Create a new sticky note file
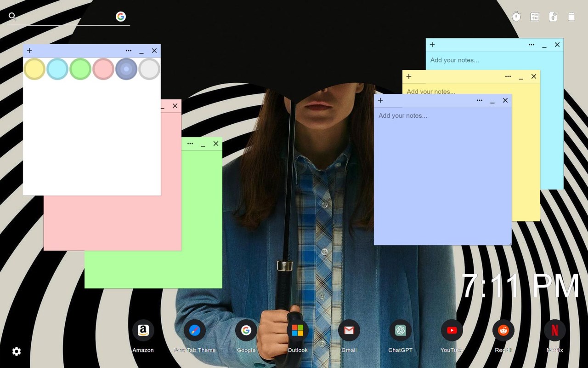This screenshot has width=588, height=368. coord(553,17)
